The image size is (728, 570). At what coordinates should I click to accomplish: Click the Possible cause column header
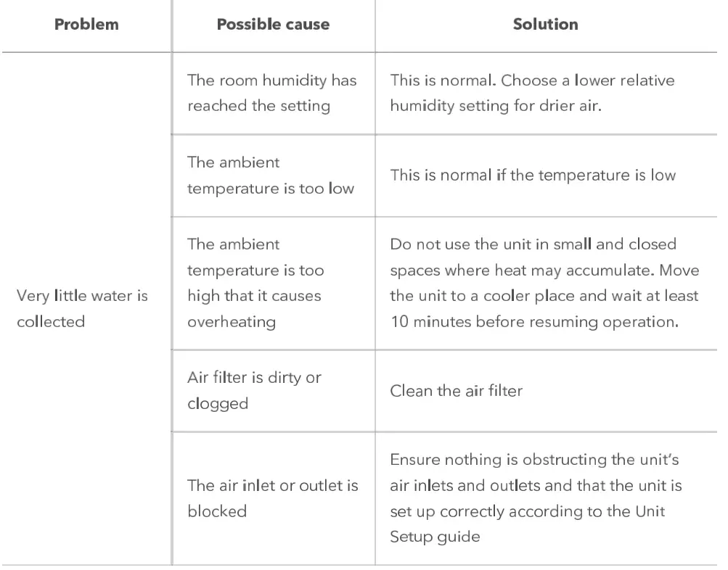coord(273,25)
